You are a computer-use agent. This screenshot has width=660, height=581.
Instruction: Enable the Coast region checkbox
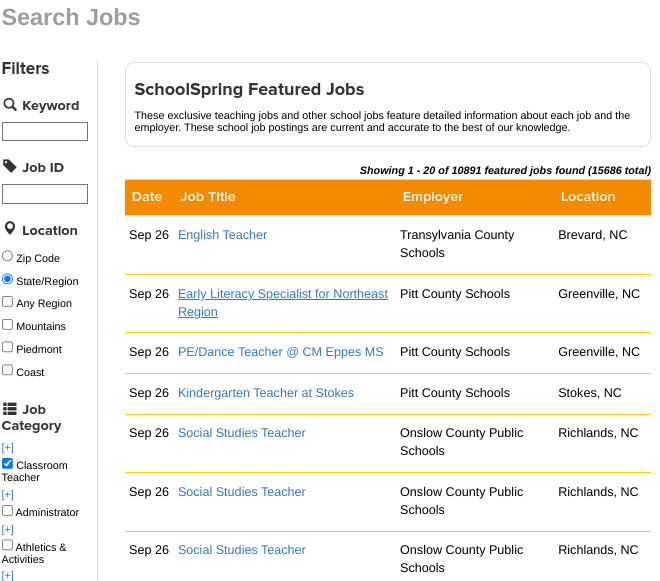[8, 371]
